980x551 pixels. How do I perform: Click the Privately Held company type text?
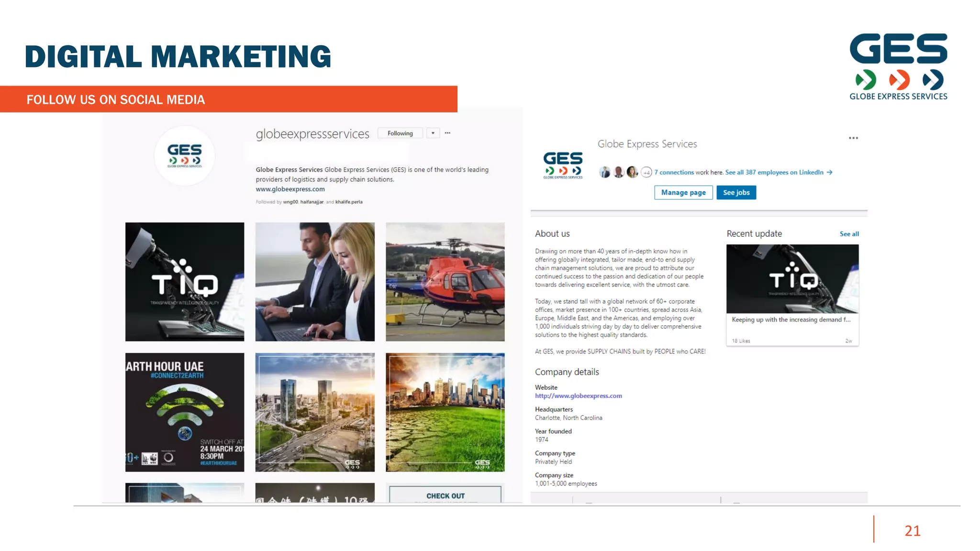click(553, 462)
